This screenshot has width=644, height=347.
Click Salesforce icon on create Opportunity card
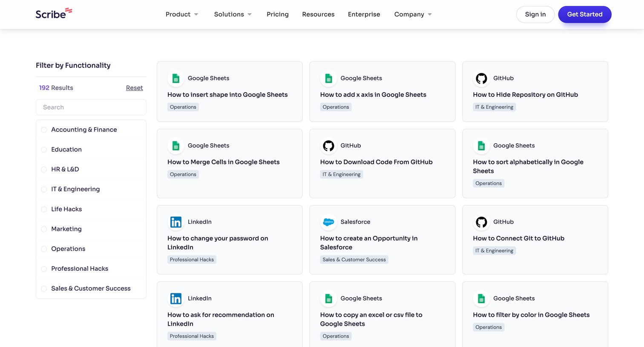[328, 222]
